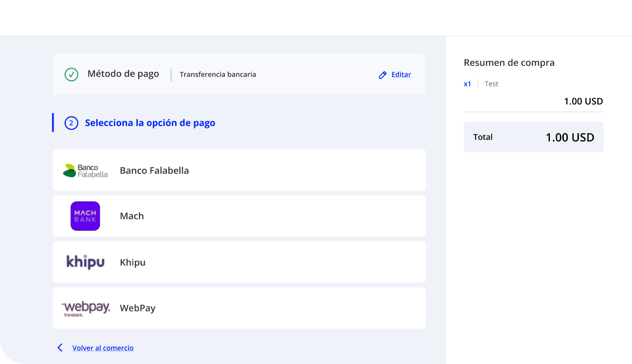Select WebPay payment option
Screen dimensions: 632x364
(x=239, y=308)
